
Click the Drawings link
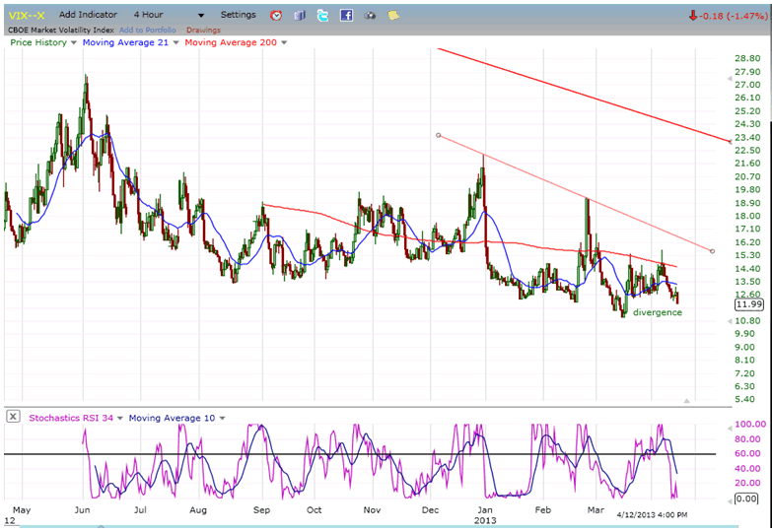click(x=203, y=30)
